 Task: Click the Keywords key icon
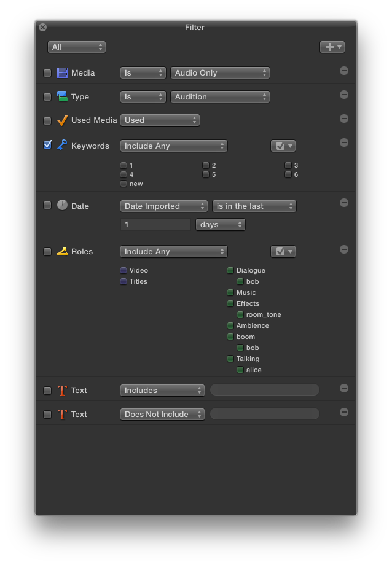pos(62,145)
